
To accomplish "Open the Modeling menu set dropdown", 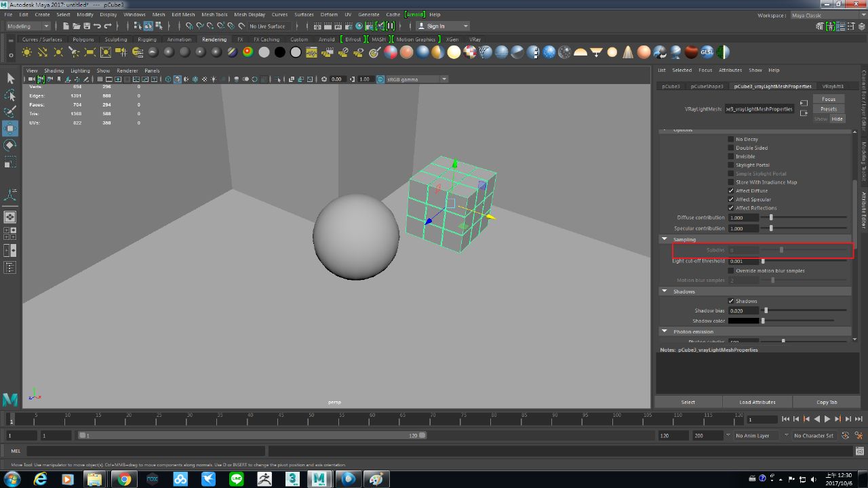I will click(x=28, y=26).
